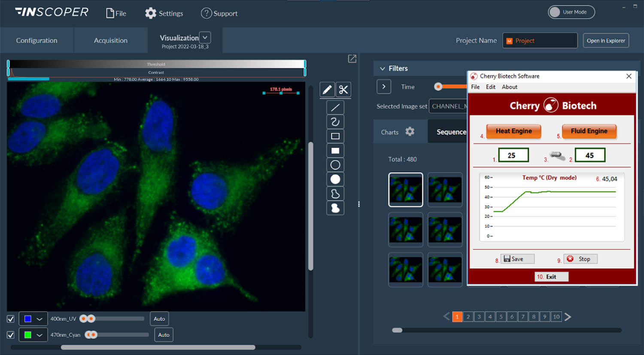644x355 pixels.
Task: Adjust the 470nm_Cyan intensity slider
Action: pyautogui.click(x=116, y=335)
